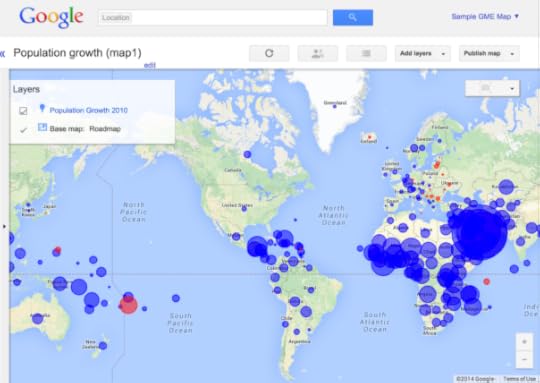Select the Roadmap base map label
Viewport: 540px width, 383px height.
click(105, 129)
